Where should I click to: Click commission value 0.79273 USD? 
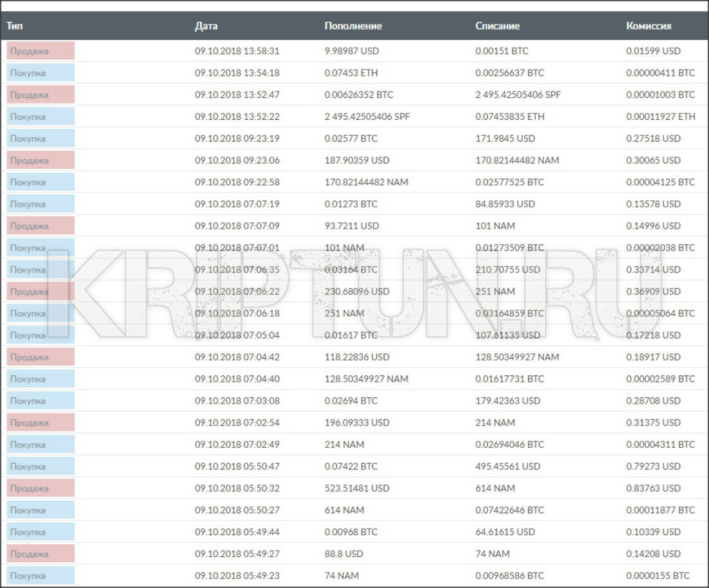654,466
